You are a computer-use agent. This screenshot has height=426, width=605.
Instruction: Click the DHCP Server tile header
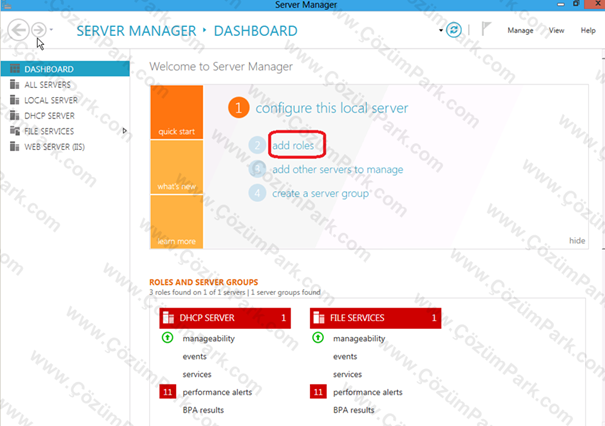tap(225, 318)
